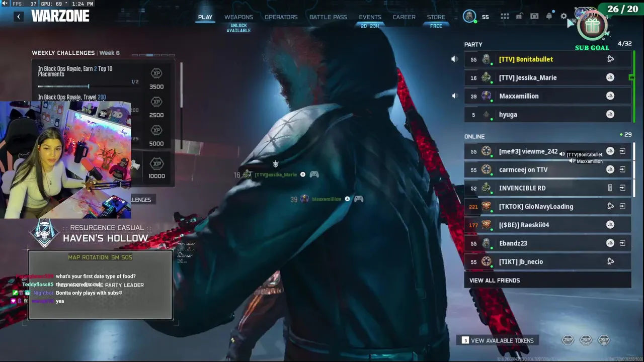The image size is (644, 362).
Task: Mute the speaker next to Maxxamillion's party row
Action: pos(455,96)
